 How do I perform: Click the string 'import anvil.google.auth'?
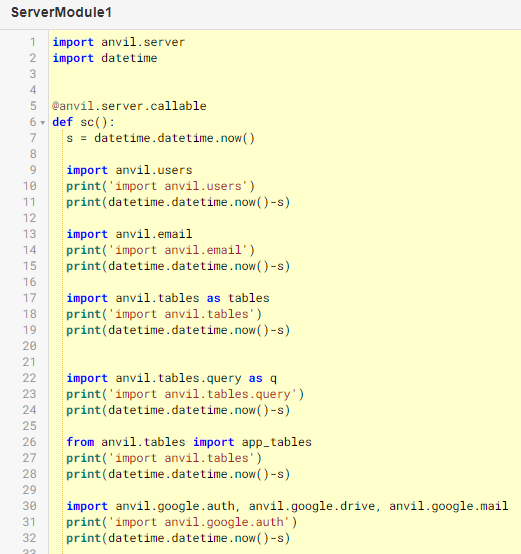[x=199, y=522]
